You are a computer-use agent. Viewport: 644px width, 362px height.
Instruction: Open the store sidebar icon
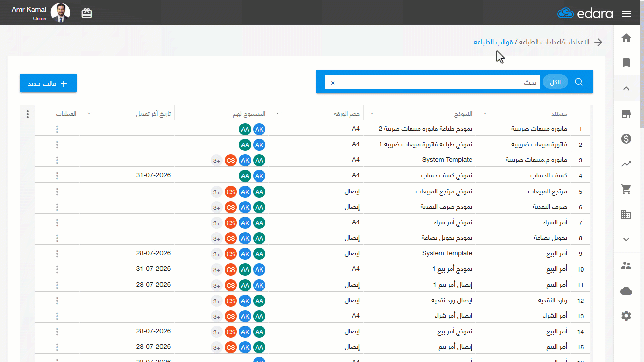click(626, 114)
